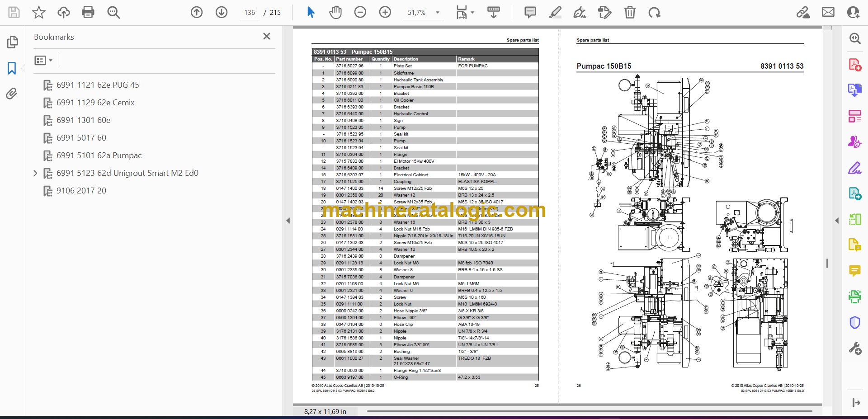Open the Compare Files tool

(x=855, y=219)
